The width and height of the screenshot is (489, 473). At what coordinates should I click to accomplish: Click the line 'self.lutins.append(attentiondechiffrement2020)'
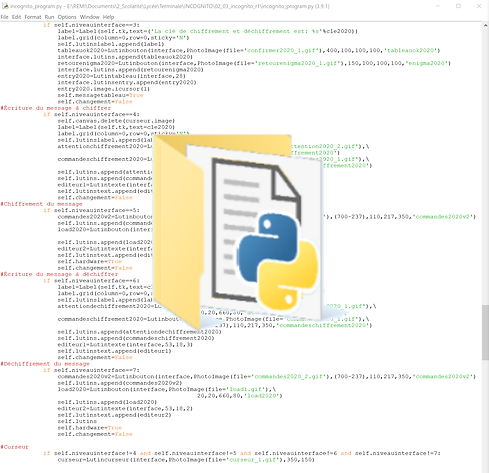[139, 332]
